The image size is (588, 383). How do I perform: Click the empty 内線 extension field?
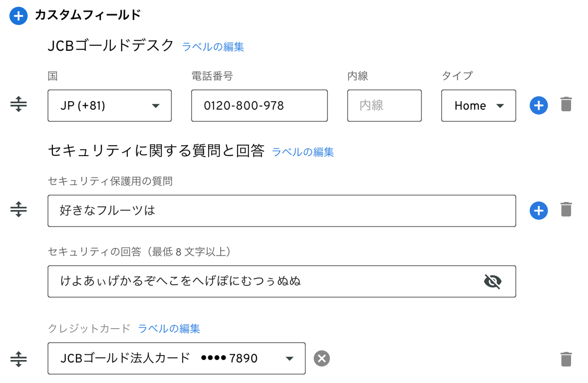[384, 105]
